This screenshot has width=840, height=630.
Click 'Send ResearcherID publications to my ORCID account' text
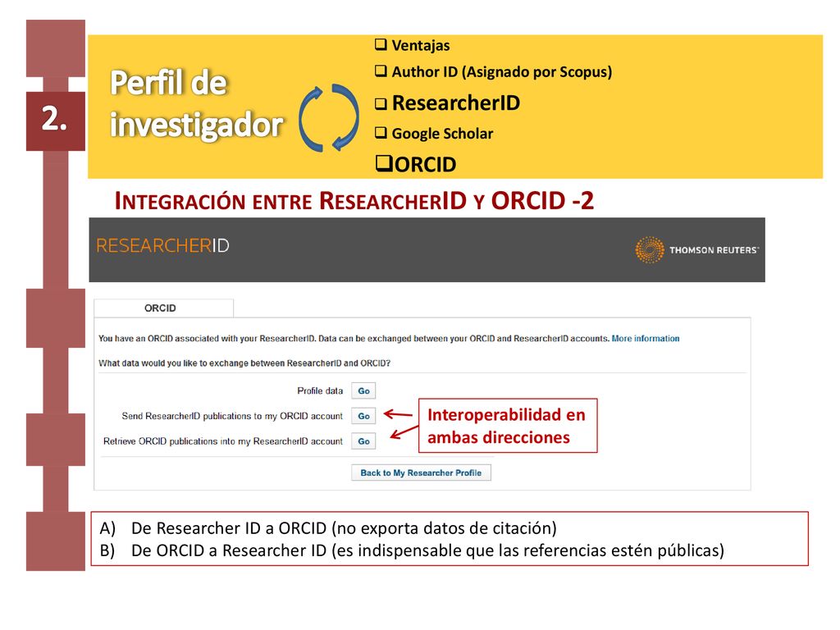pos(232,416)
